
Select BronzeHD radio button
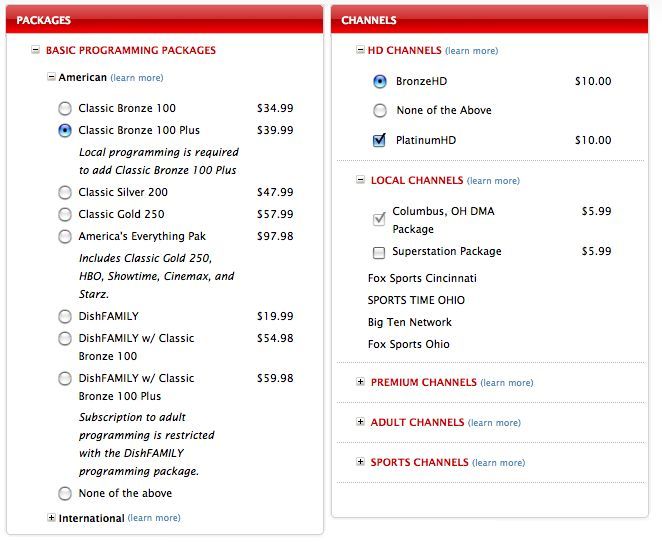point(380,81)
